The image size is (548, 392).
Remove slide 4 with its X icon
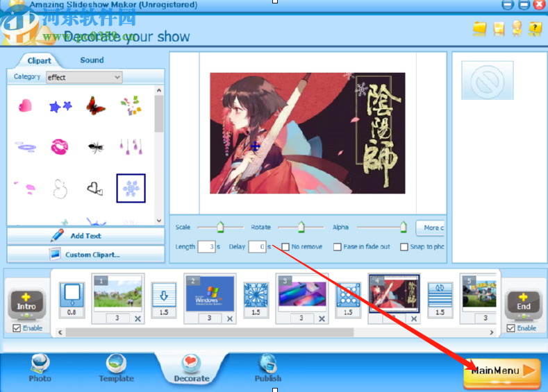[414, 318]
